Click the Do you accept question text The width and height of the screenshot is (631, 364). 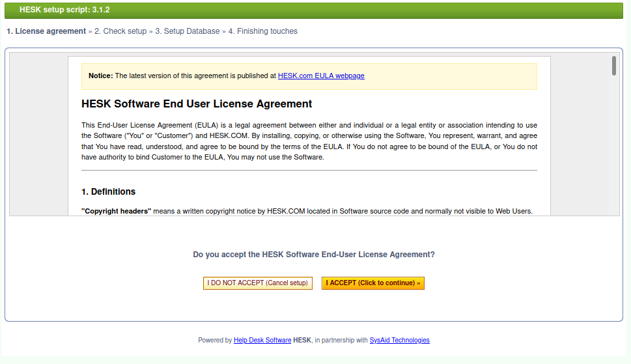tap(314, 255)
